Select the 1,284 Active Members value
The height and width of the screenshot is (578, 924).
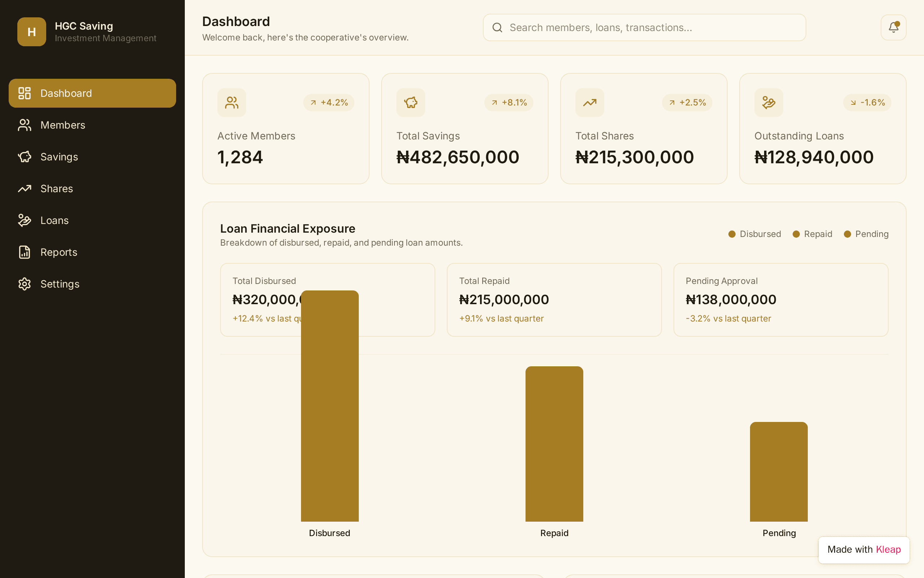[x=240, y=157]
